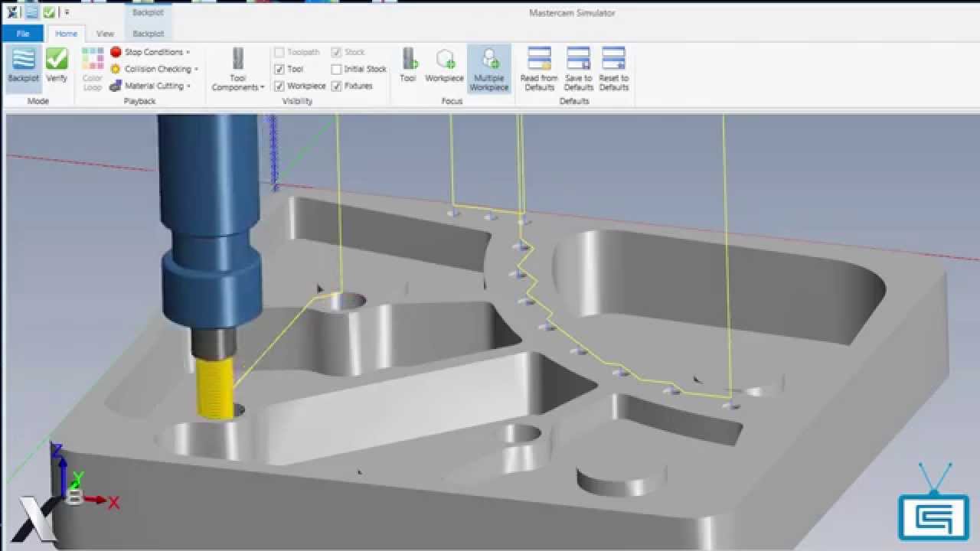The image size is (980, 551).
Task: Select Multiple Workpiece focus
Action: tap(489, 69)
